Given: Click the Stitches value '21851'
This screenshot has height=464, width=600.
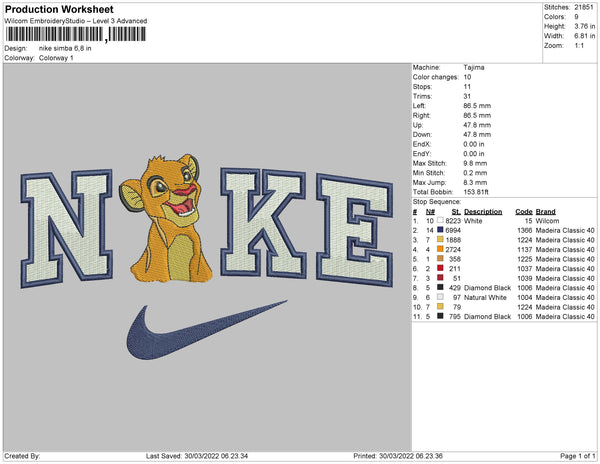Looking at the screenshot, I should [x=584, y=7].
